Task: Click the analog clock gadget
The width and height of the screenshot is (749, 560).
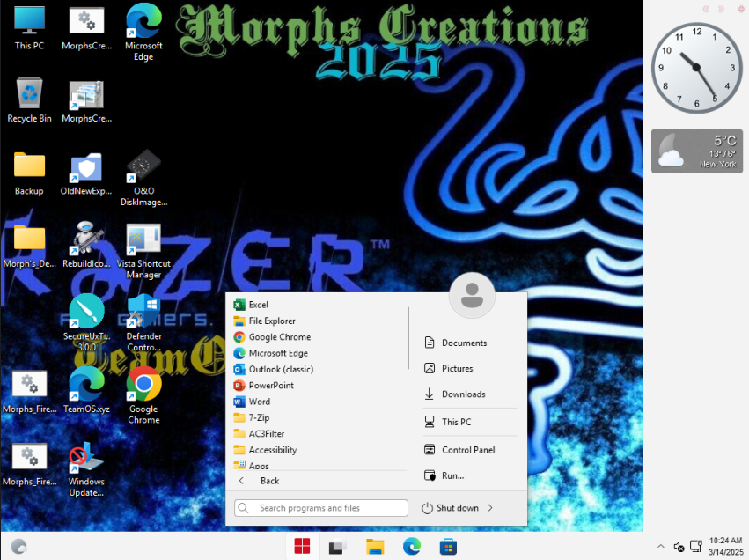Action: (696, 68)
